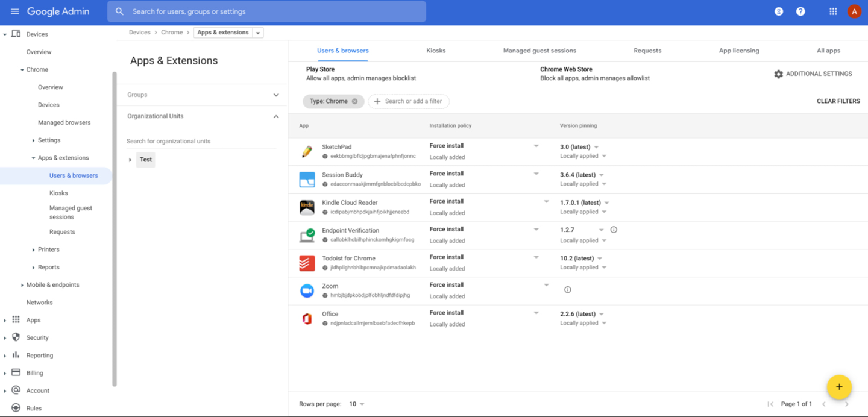Open Office version pinning dropdown

click(601, 314)
